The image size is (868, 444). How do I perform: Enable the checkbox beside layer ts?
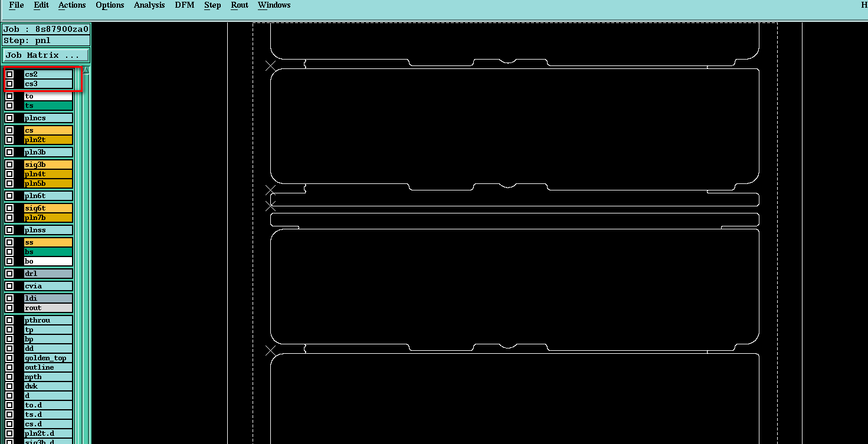click(9, 106)
